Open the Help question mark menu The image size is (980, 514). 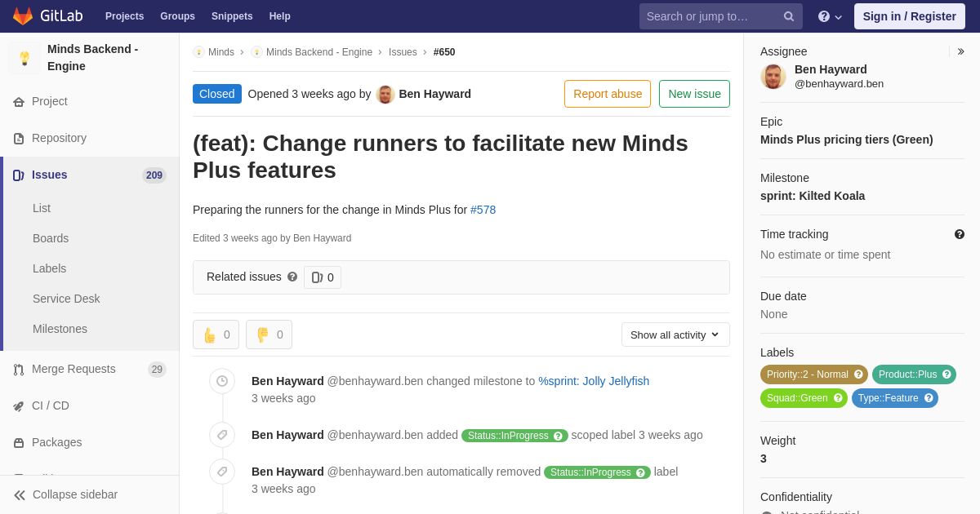pyautogui.click(x=830, y=16)
